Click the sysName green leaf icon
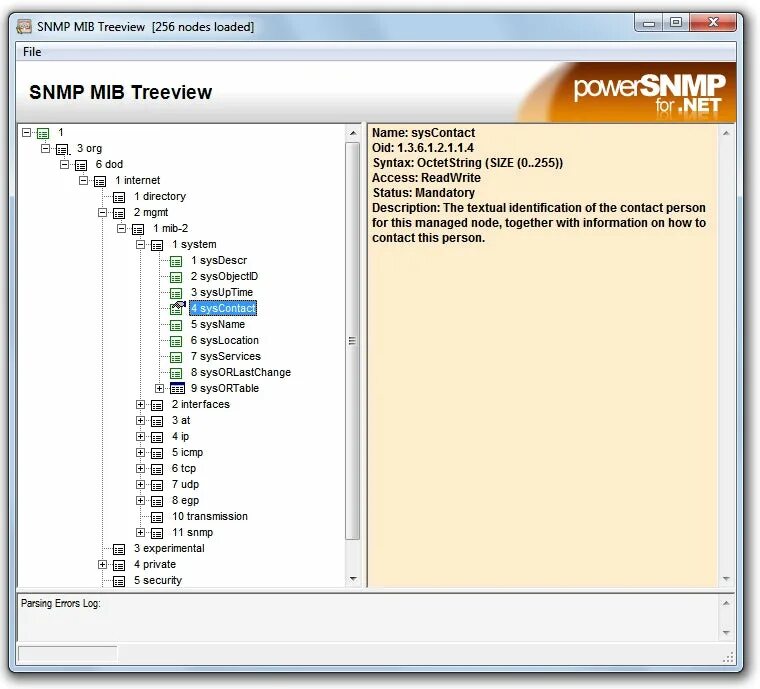The width and height of the screenshot is (760, 689). tap(176, 325)
